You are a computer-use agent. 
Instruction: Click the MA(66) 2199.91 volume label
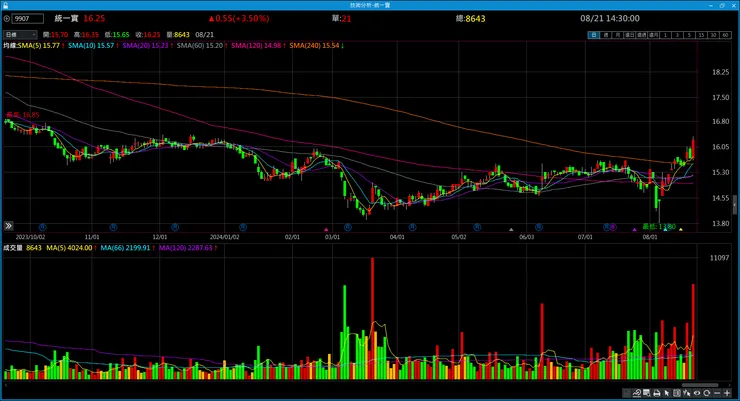pyautogui.click(x=127, y=248)
